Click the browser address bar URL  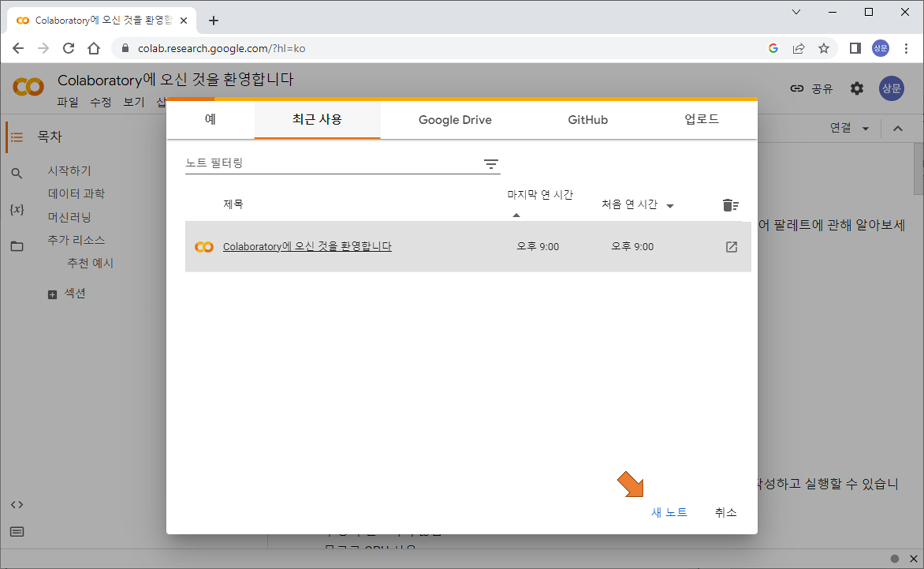pyautogui.click(x=221, y=49)
